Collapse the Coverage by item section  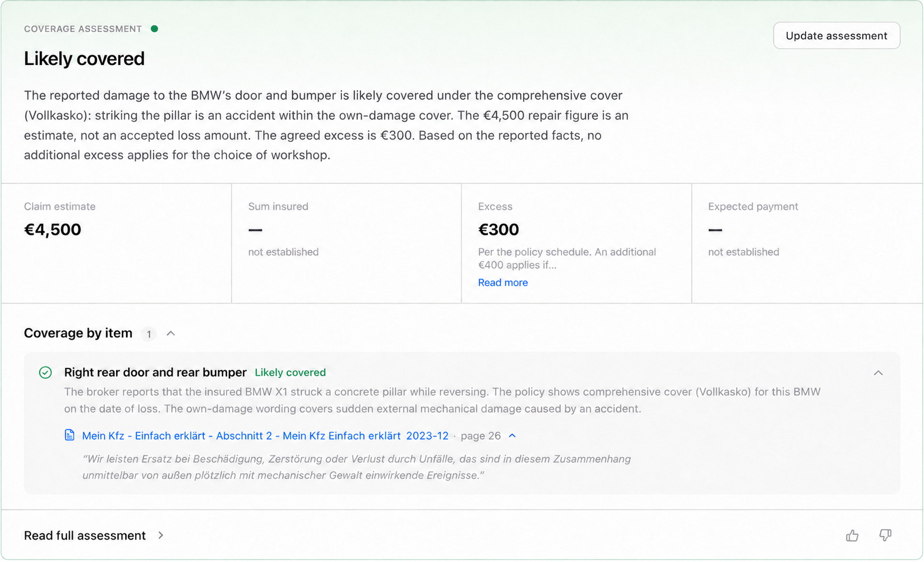point(171,334)
